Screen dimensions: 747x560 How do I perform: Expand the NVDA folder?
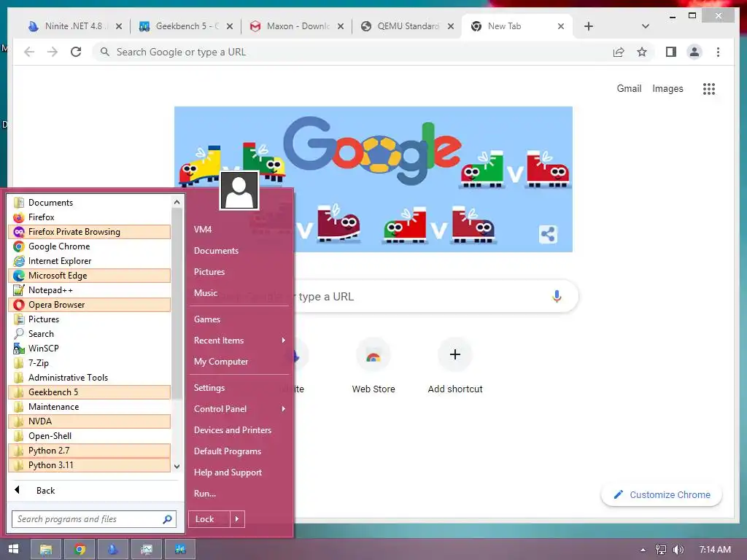click(89, 421)
